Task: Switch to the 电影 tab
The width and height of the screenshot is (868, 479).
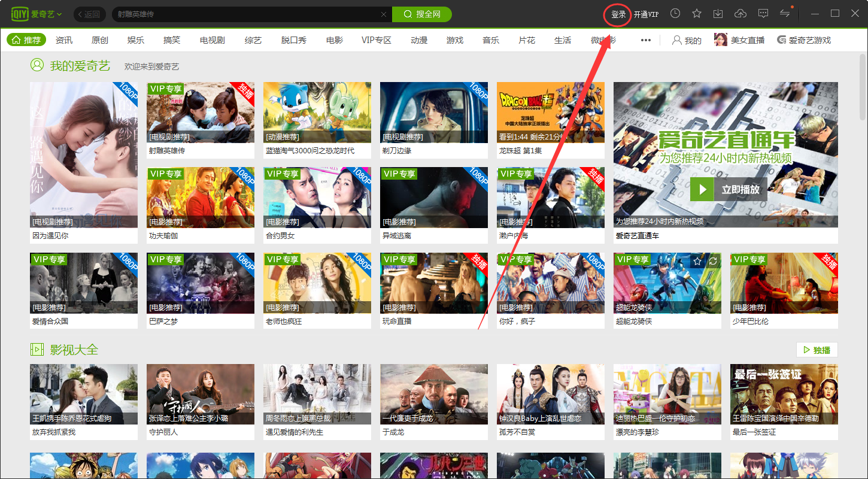Action: tap(335, 40)
